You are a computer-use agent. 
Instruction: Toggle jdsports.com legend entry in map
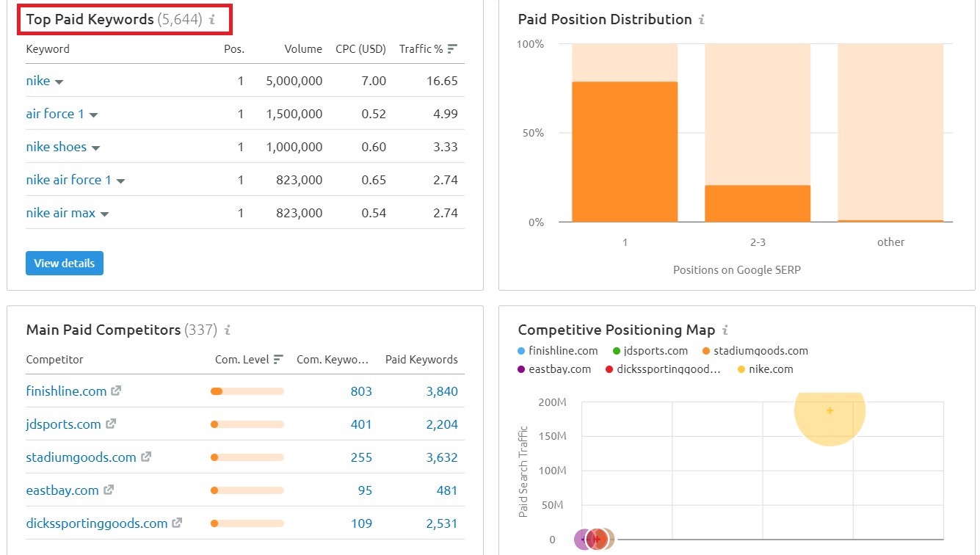coord(650,351)
